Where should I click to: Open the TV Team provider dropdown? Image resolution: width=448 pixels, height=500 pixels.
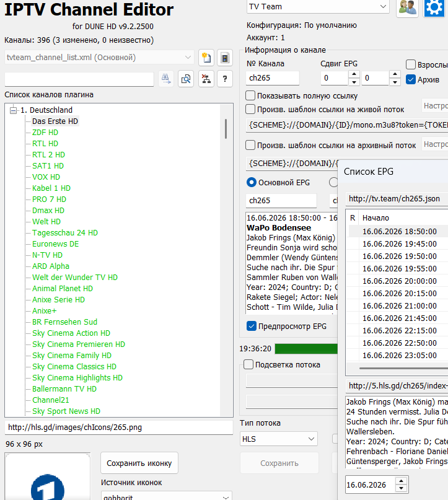point(318,7)
